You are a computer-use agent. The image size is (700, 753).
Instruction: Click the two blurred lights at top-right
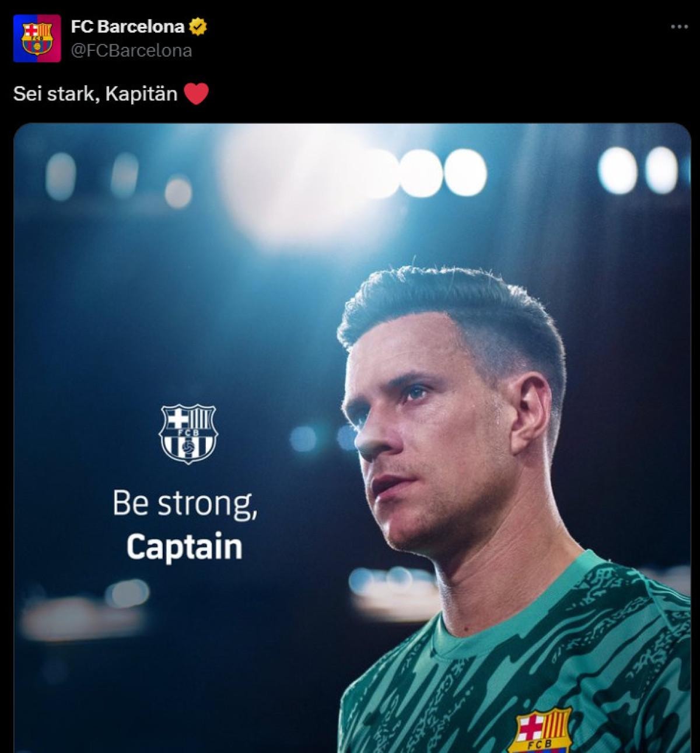click(638, 168)
